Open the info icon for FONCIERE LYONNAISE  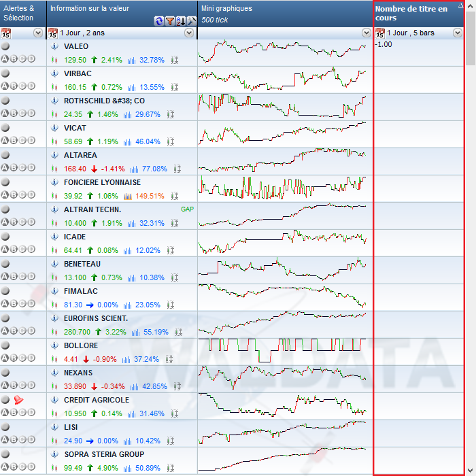[x=54, y=182]
